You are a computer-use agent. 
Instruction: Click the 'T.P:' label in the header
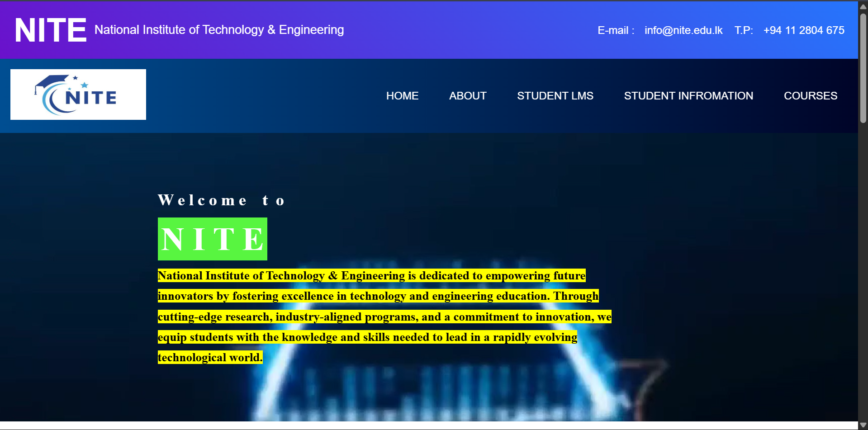[x=743, y=30]
